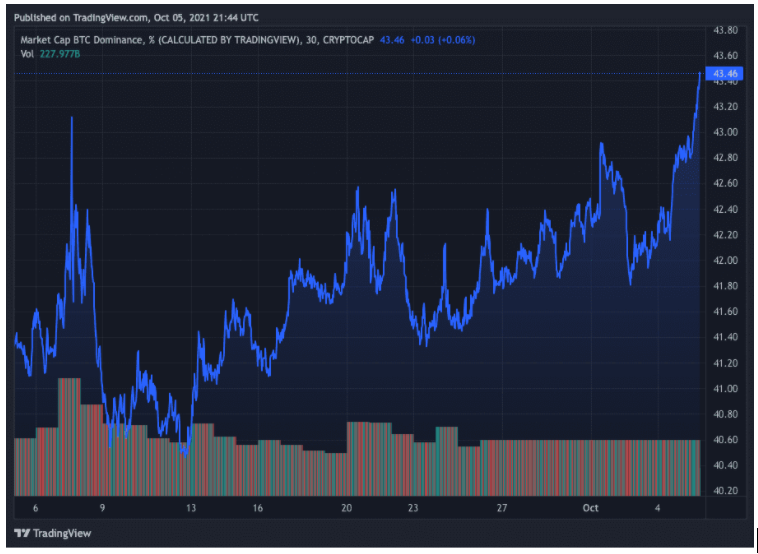Screen dimensions: 758x554
Task: Click the 'CRYPTOCAP' exchange label
Action: point(348,40)
